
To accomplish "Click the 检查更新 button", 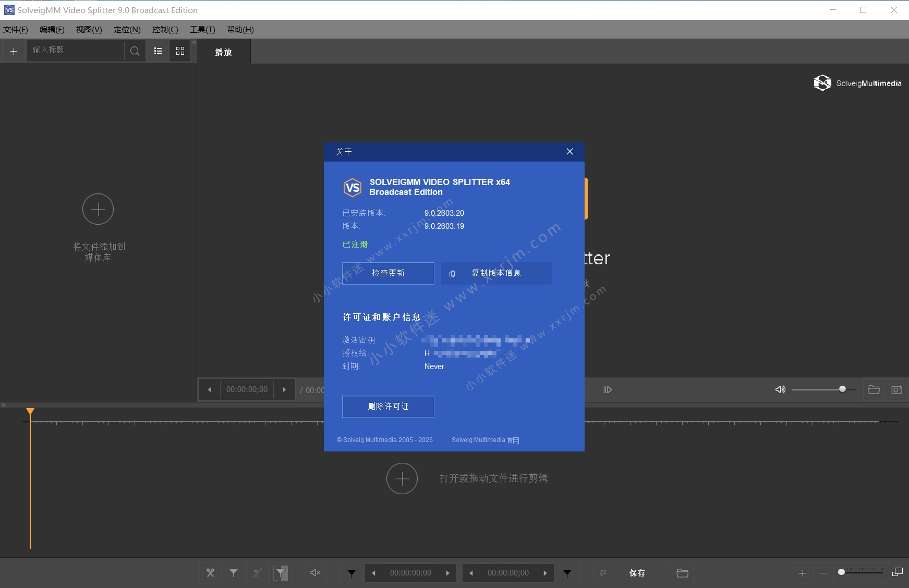I will pyautogui.click(x=388, y=273).
